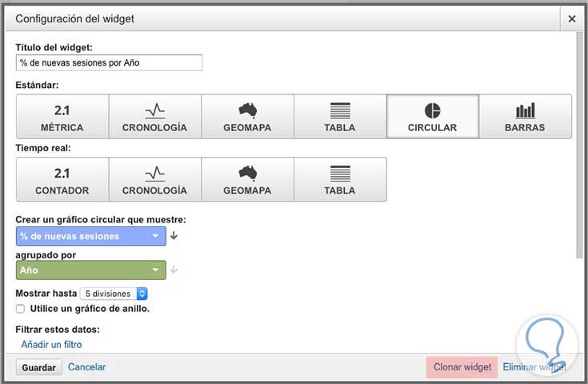Image resolution: width=588 pixels, height=384 pixels.
Task: Open the '% de nuevas sesiones' metric dropdown
Action: (x=90, y=236)
